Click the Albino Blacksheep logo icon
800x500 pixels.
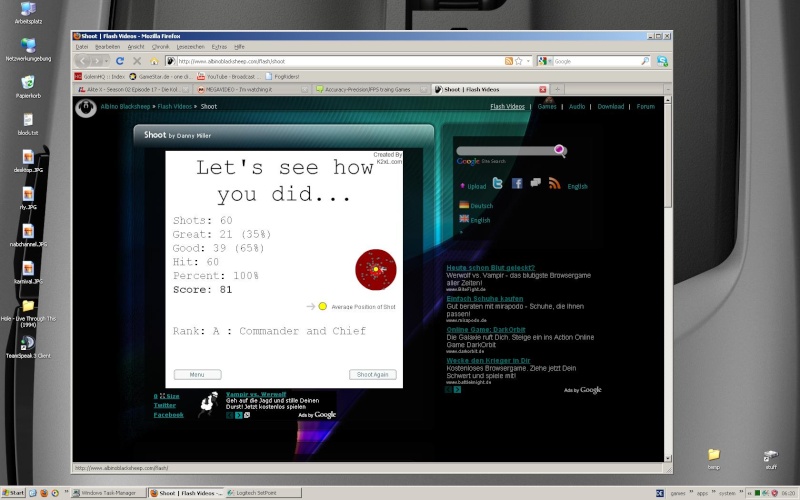pyautogui.click(x=86, y=108)
